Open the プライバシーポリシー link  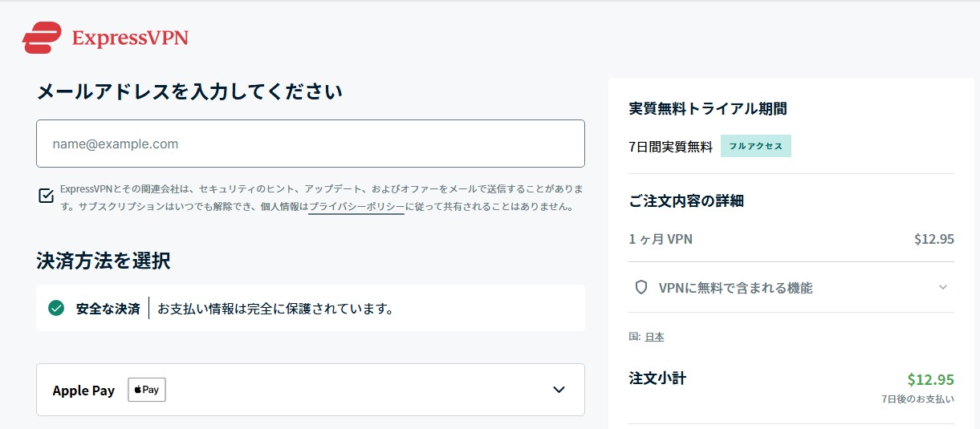coord(356,207)
